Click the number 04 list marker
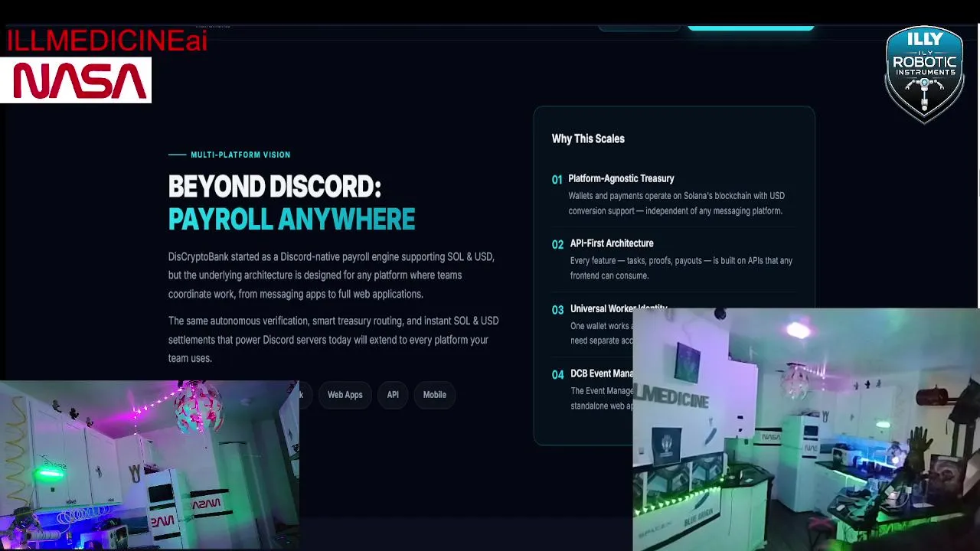980x551 pixels. 557,375
